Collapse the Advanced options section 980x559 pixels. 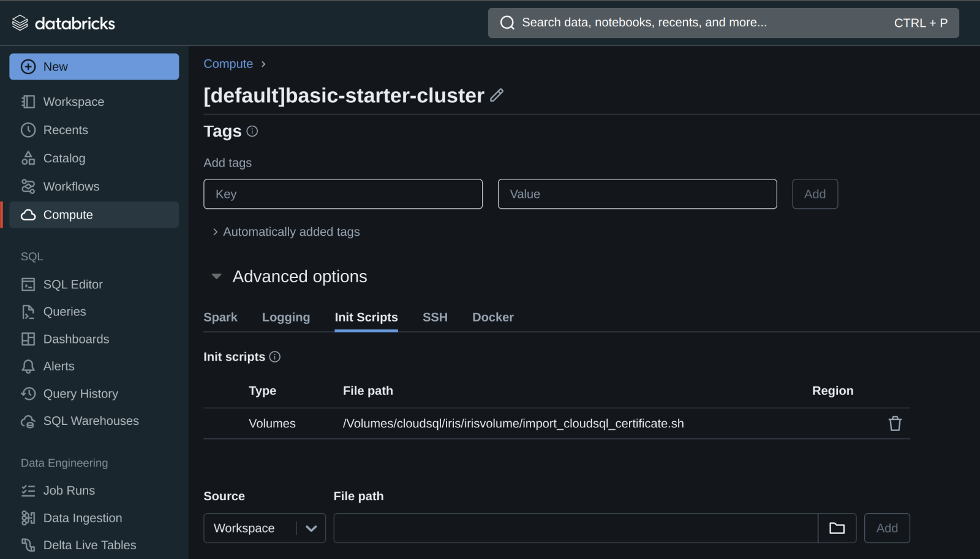pos(216,277)
